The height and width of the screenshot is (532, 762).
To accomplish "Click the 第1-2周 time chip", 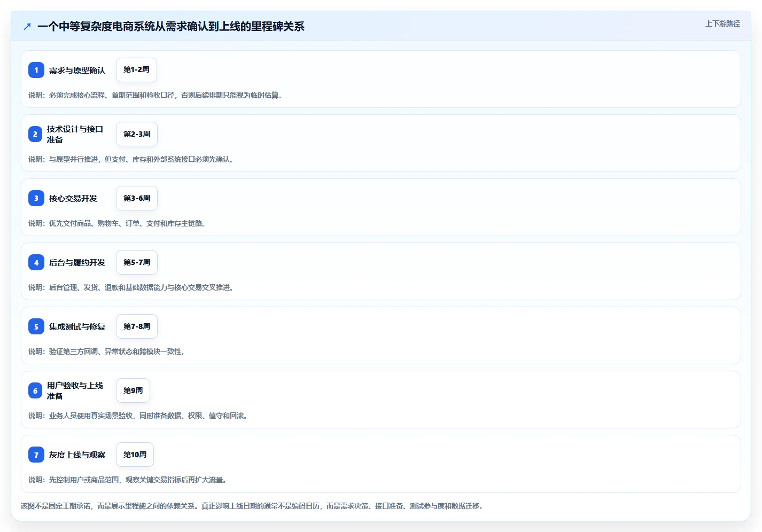I will coord(136,70).
